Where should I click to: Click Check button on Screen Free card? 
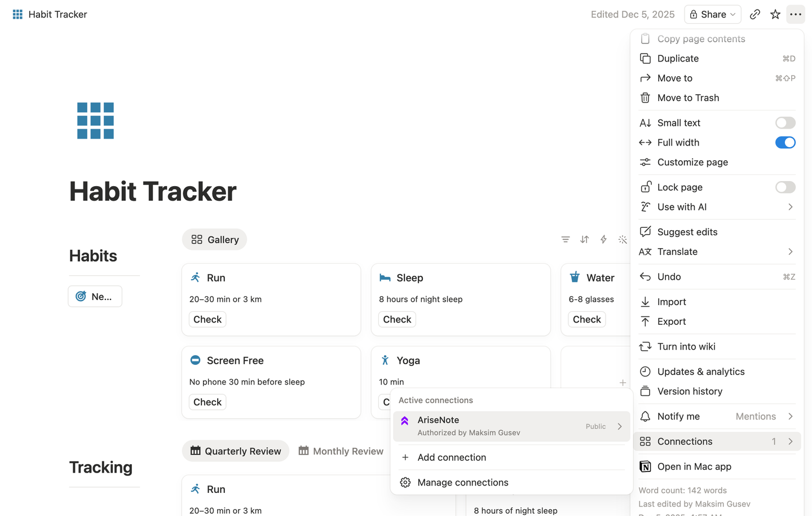[208, 402]
